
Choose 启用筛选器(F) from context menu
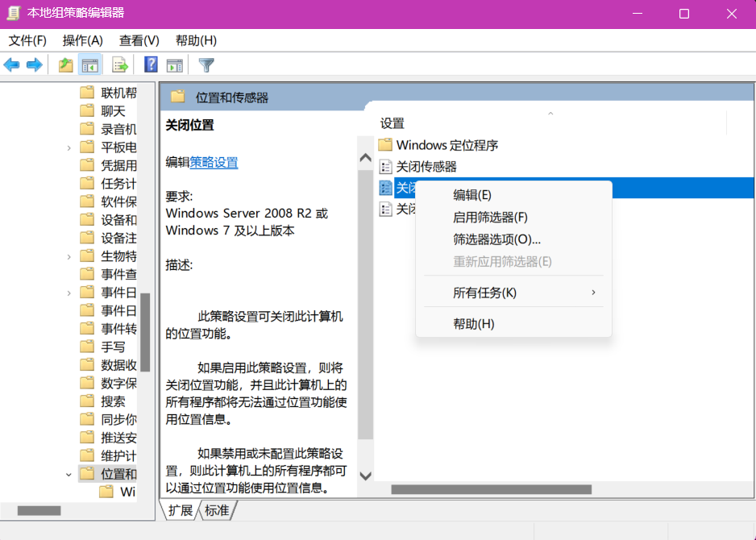click(513, 218)
